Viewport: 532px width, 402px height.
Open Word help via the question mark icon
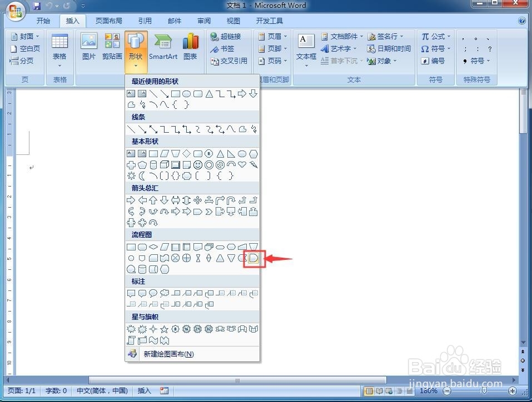click(522, 21)
